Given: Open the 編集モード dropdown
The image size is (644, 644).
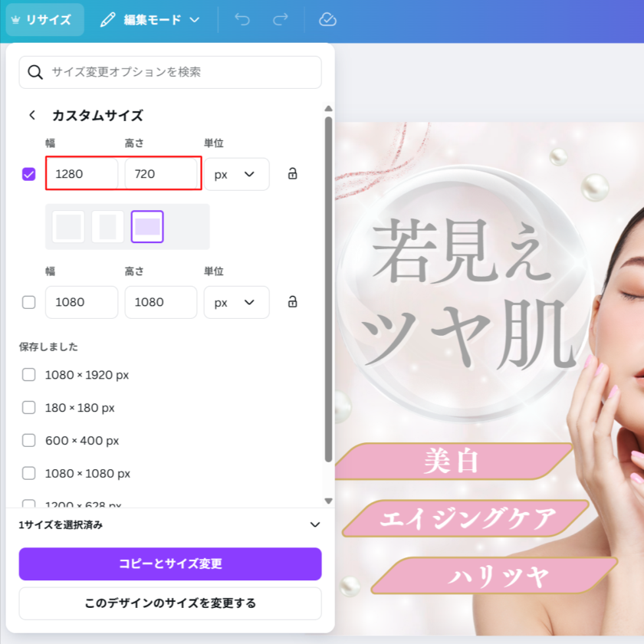Looking at the screenshot, I should [x=150, y=20].
